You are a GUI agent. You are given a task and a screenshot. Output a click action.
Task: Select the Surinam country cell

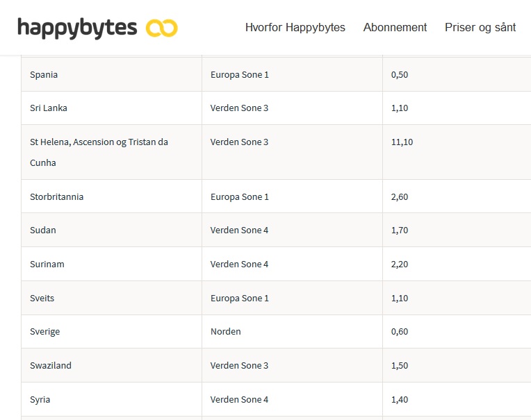(111, 264)
